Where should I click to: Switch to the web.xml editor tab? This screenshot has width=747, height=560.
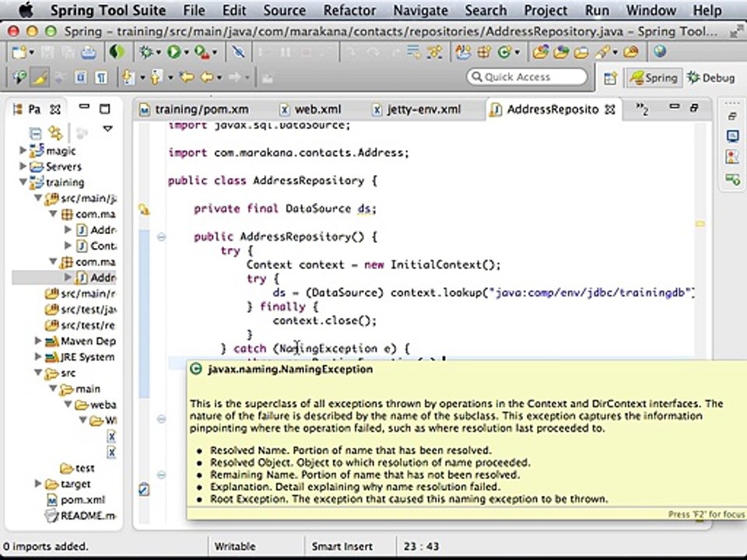tap(310, 110)
